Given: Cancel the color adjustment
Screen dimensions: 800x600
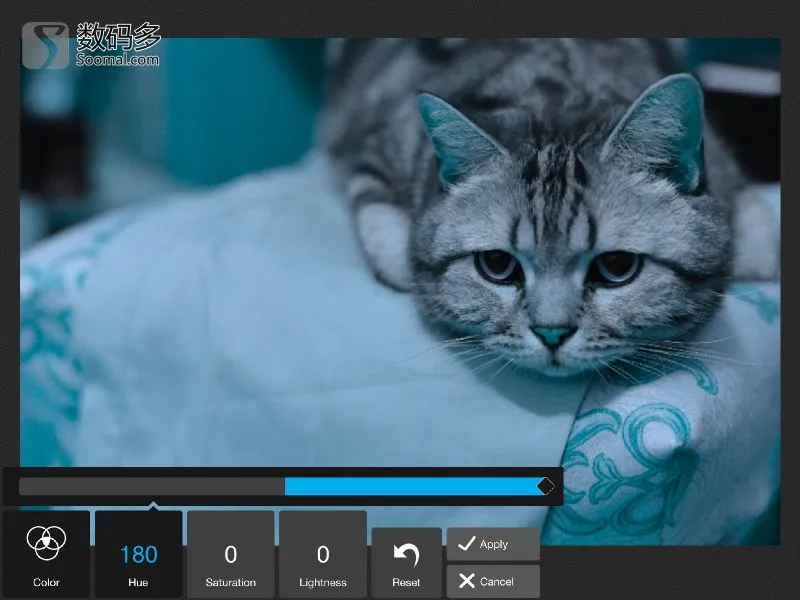Looking at the screenshot, I should pos(493,581).
